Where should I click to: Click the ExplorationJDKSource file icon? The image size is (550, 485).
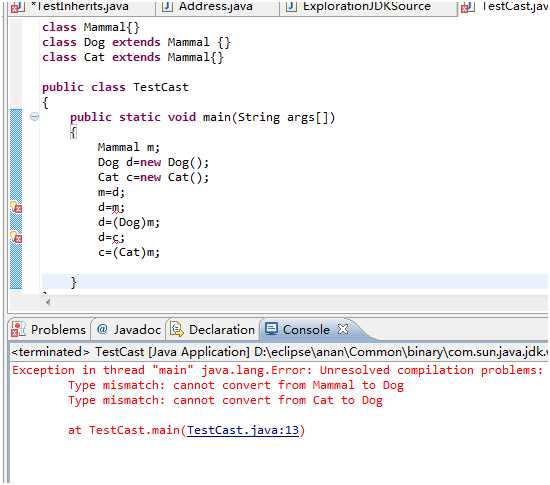click(291, 6)
